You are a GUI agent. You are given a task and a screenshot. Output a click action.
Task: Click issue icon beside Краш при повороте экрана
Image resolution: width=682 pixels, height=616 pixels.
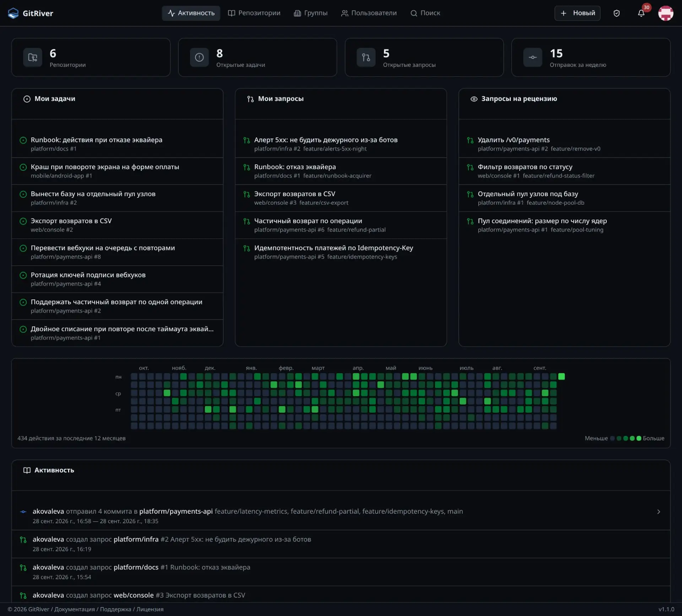(23, 167)
